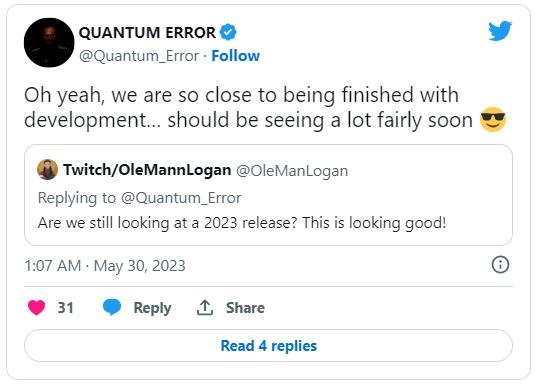Screen dimensions: 537x386
Task: Click the QUANTUM ERROR display name
Action: click(147, 33)
